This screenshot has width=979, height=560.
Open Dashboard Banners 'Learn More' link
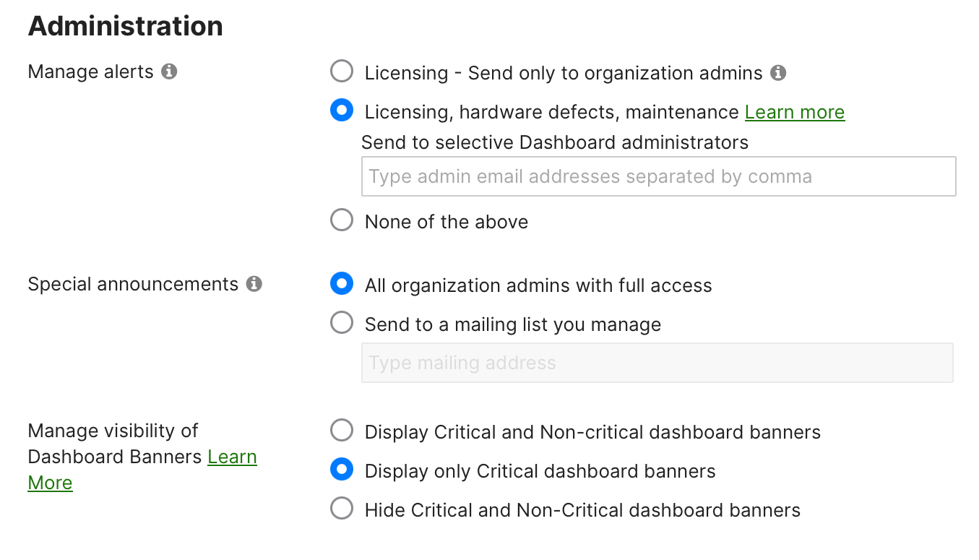click(232, 457)
